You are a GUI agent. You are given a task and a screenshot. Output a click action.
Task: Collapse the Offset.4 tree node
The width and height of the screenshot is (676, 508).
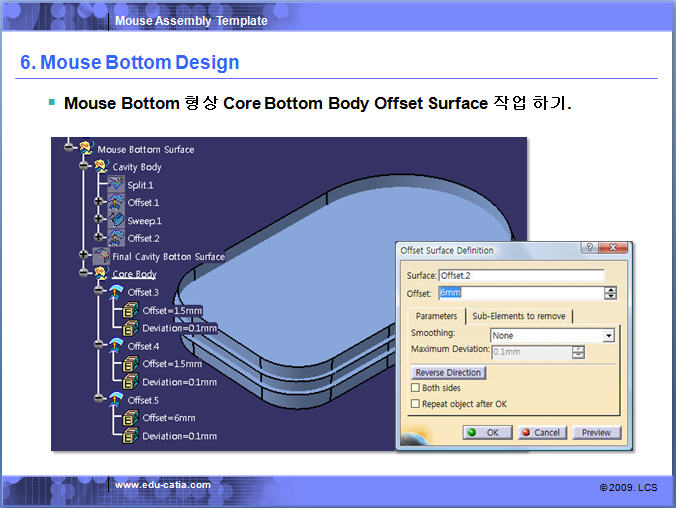(98, 345)
